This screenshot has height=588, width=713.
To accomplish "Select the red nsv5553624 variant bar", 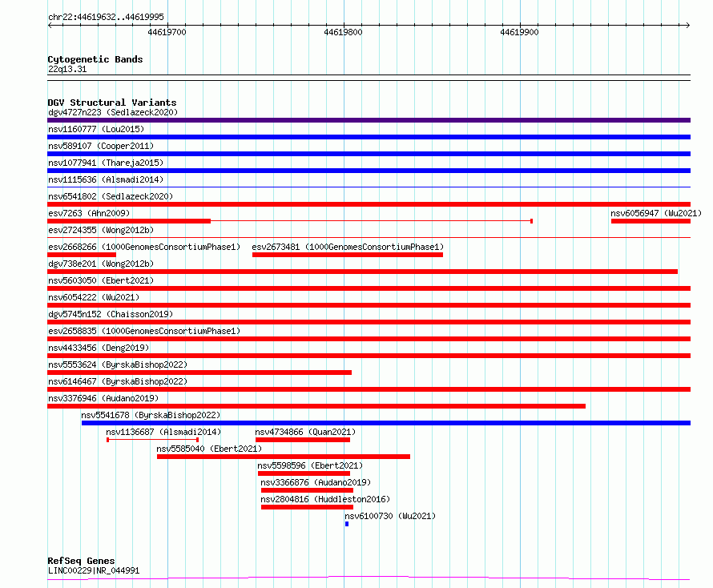I will click(199, 373).
